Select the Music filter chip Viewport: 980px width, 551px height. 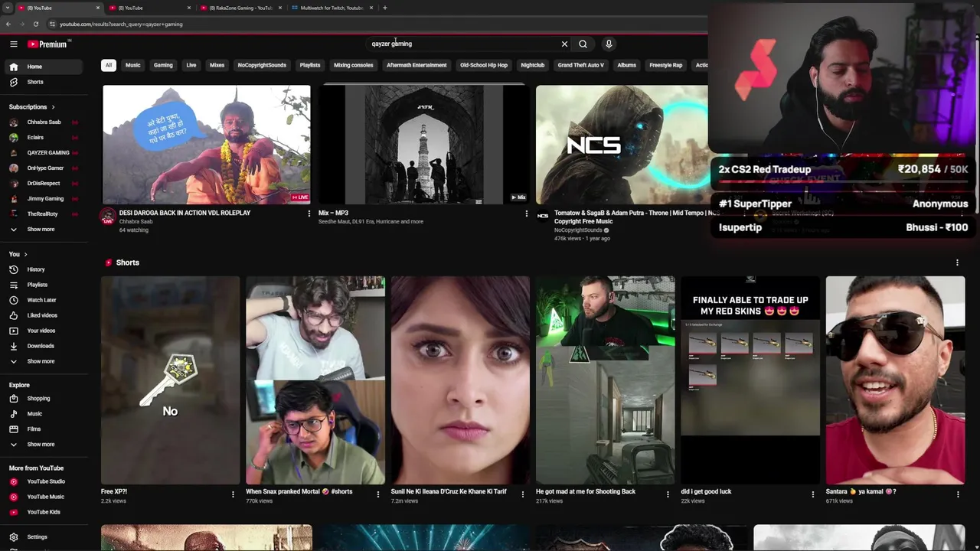click(133, 65)
